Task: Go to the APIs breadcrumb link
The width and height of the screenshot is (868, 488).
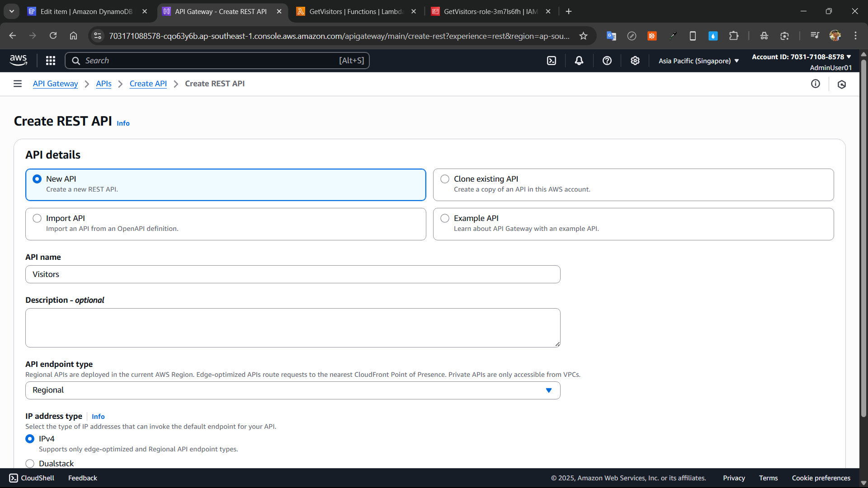Action: click(x=104, y=84)
